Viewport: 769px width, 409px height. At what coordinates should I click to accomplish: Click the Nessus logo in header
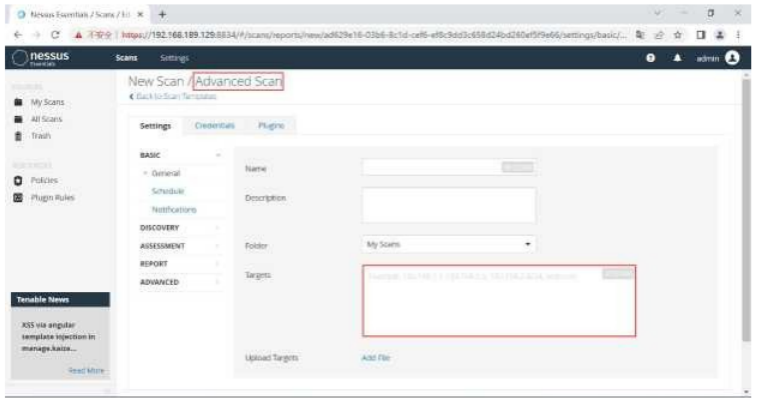click(41, 58)
